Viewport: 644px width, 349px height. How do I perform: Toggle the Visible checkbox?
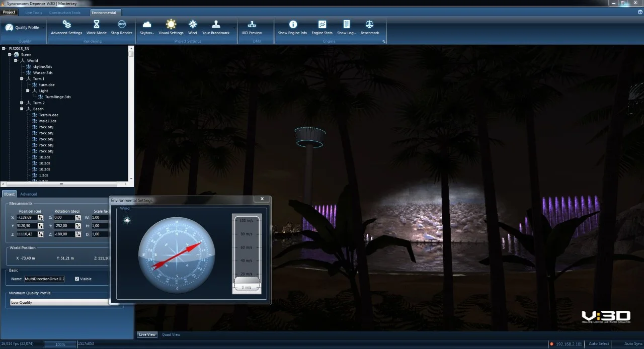pyautogui.click(x=77, y=279)
